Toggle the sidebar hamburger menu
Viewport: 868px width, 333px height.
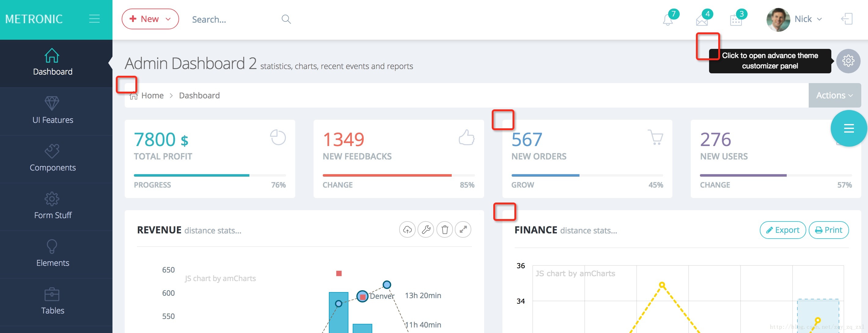[94, 19]
